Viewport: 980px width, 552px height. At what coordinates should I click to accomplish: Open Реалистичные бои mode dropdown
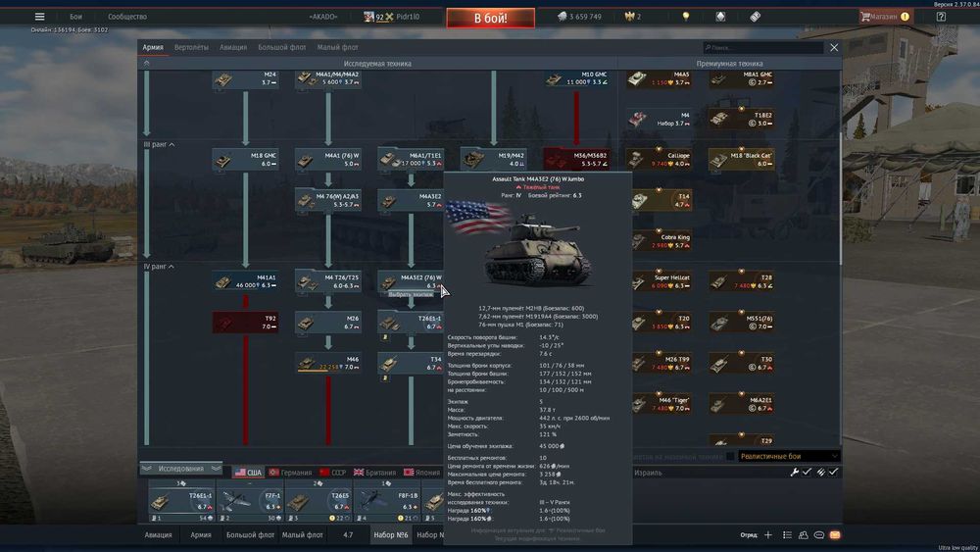click(x=789, y=456)
